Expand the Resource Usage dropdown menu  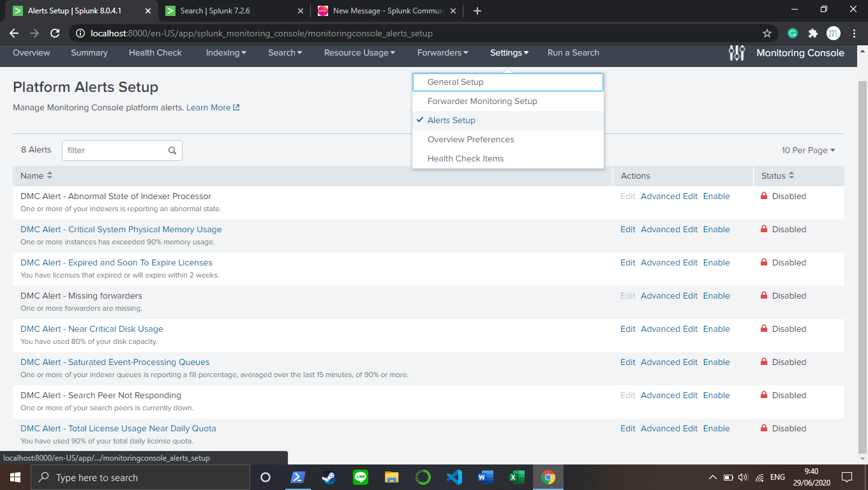click(x=360, y=53)
